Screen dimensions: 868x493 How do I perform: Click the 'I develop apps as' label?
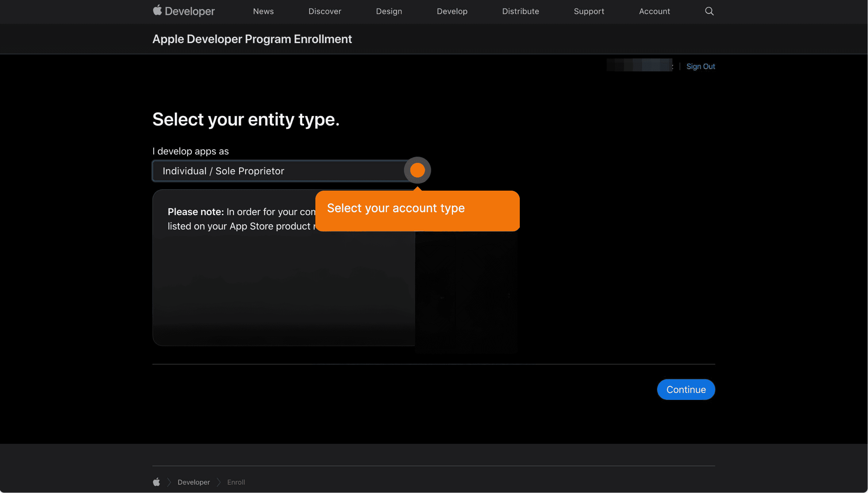191,151
